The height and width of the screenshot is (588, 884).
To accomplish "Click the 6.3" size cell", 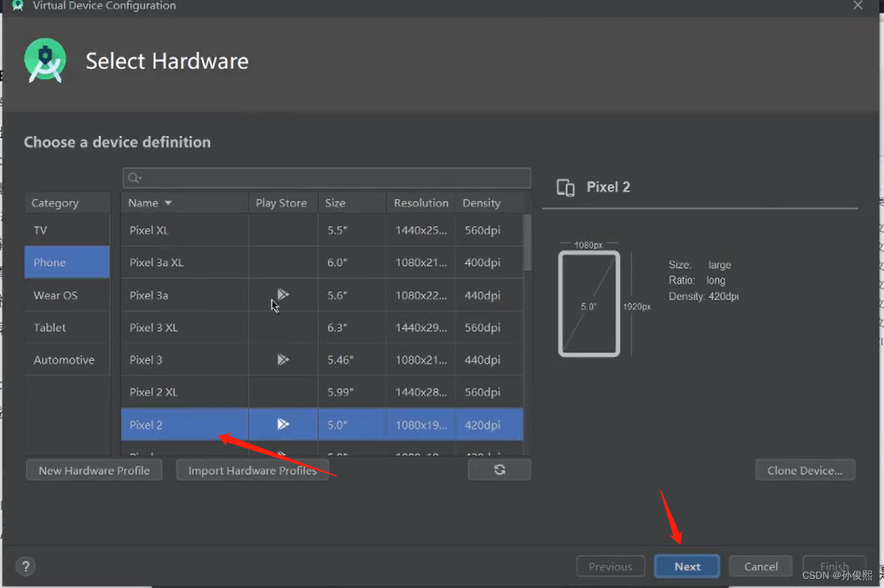I will 353,327.
